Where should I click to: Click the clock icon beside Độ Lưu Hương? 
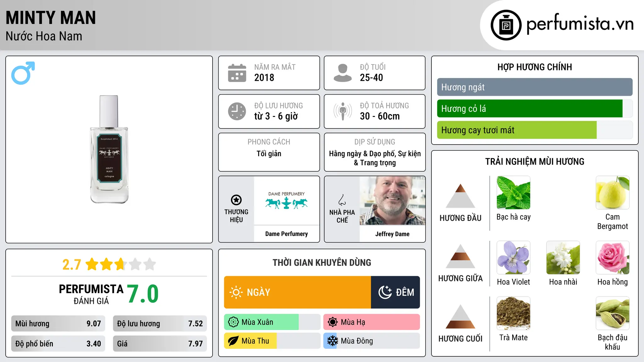click(237, 111)
